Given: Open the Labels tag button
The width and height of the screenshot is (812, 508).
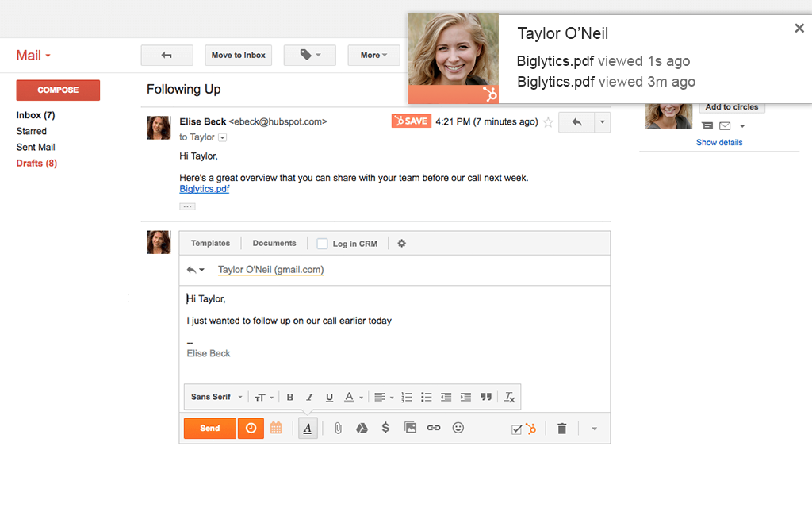Looking at the screenshot, I should (310, 55).
